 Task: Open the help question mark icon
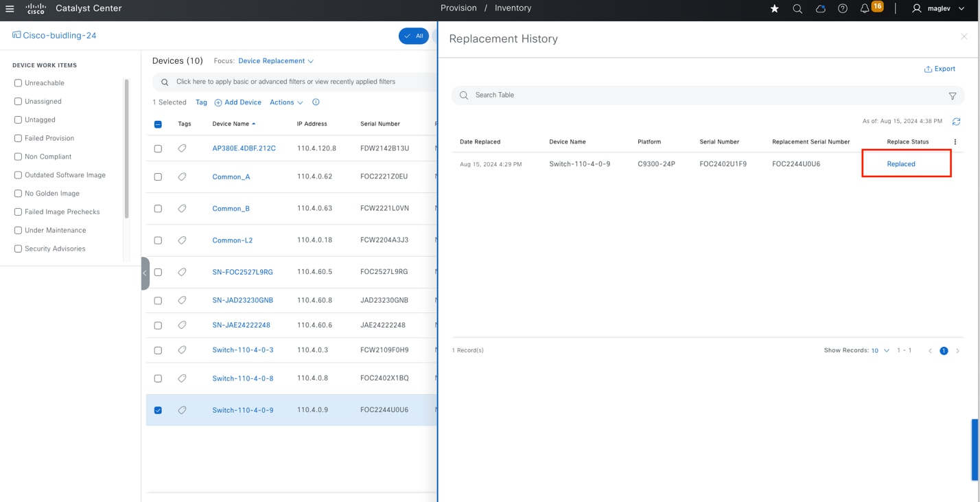point(843,9)
